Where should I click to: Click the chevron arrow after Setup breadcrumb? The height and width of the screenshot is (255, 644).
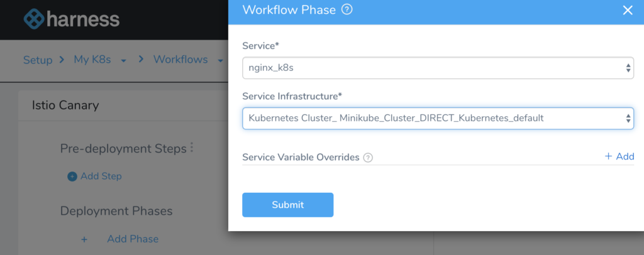pyautogui.click(x=62, y=60)
